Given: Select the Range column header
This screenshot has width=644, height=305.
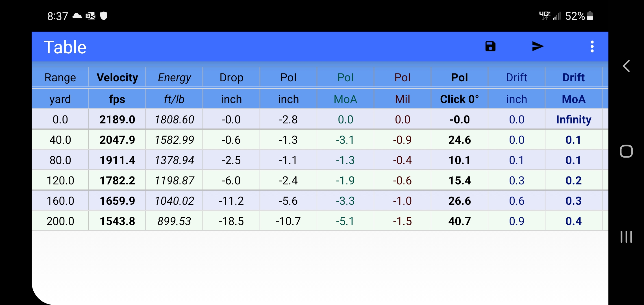Looking at the screenshot, I should 60,77.
